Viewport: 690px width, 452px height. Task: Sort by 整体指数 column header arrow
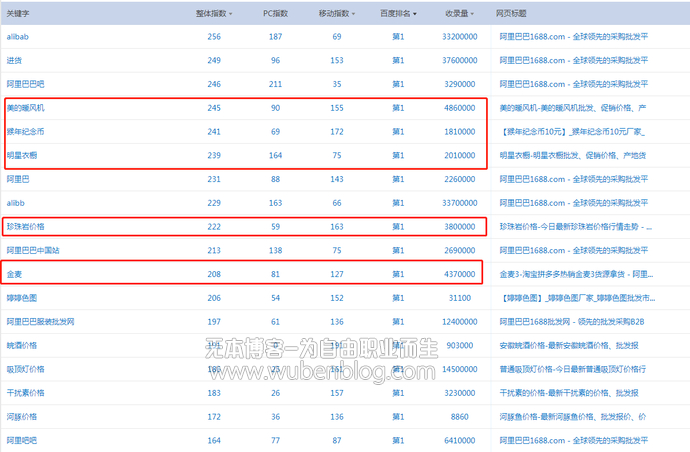click(x=231, y=14)
